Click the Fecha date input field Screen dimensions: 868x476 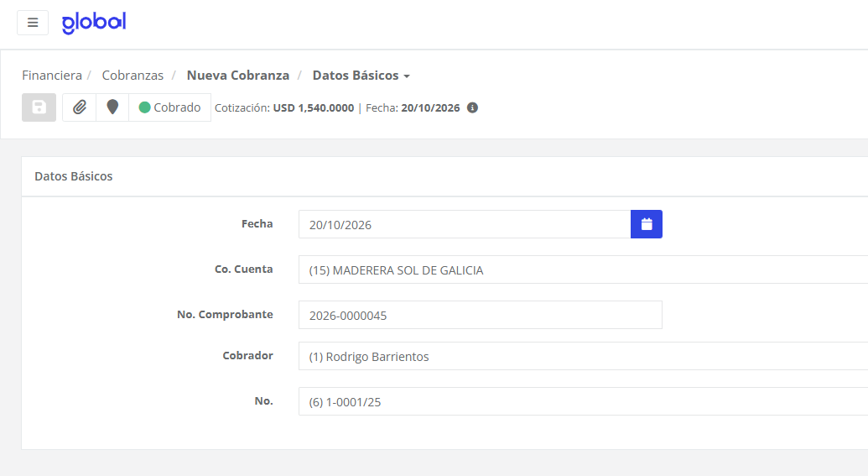[465, 224]
